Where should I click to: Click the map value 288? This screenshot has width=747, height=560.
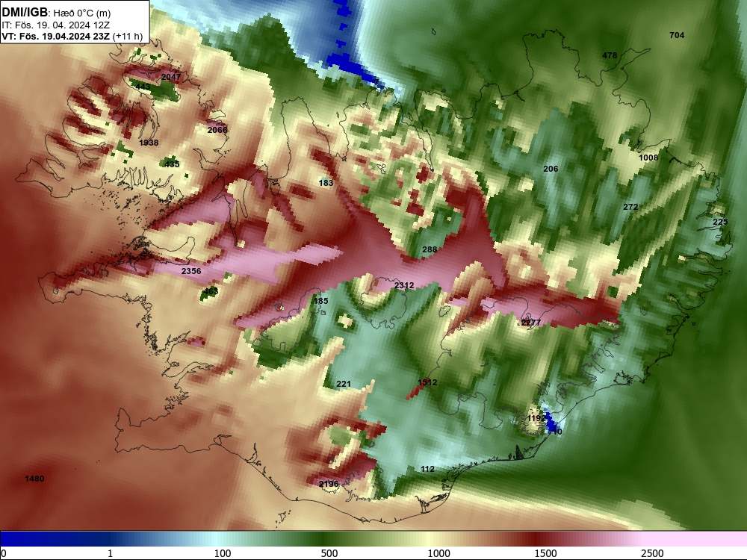430,249
